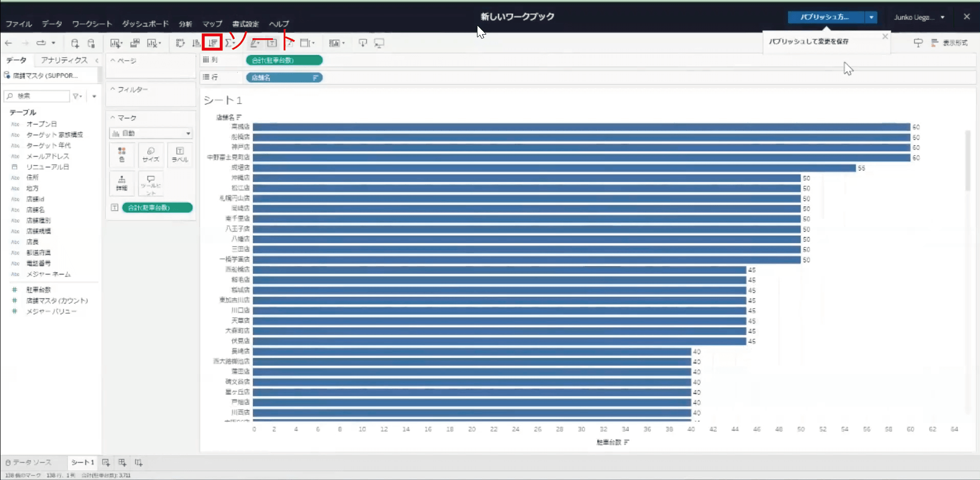
Task: Open the Data Guide icon near Show Me
Action: click(x=918, y=43)
